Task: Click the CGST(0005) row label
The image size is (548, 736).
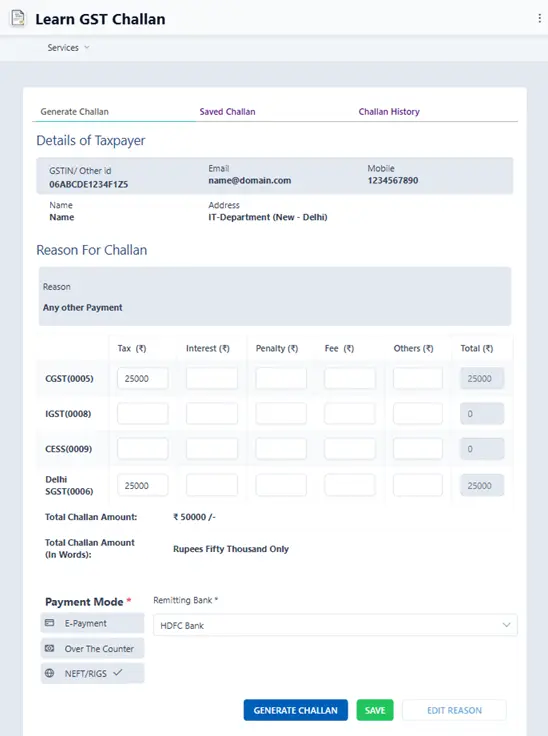Action: [69, 378]
